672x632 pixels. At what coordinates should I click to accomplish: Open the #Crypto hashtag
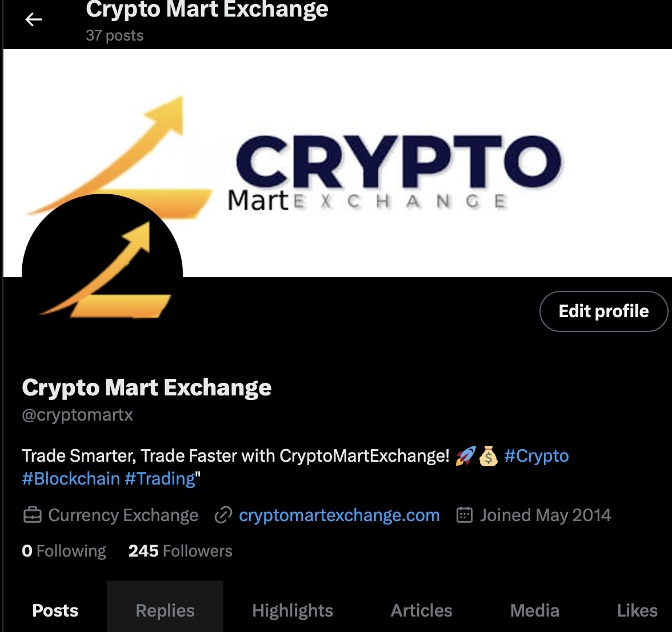(537, 456)
